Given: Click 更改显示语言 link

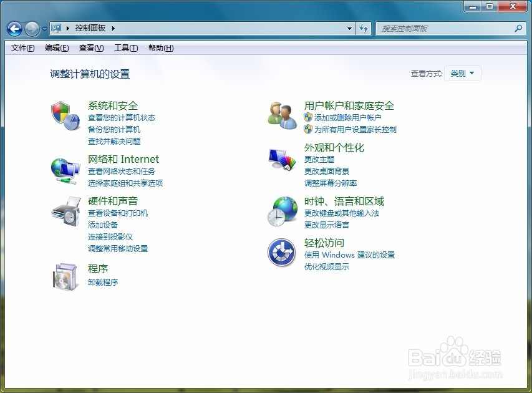Looking at the screenshot, I should pyautogui.click(x=327, y=225).
